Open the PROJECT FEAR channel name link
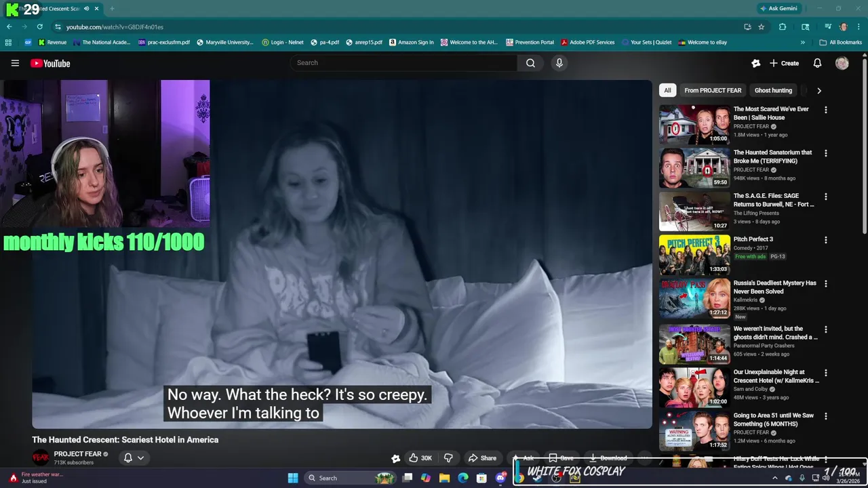This screenshot has height=488, width=868. click(x=77, y=454)
